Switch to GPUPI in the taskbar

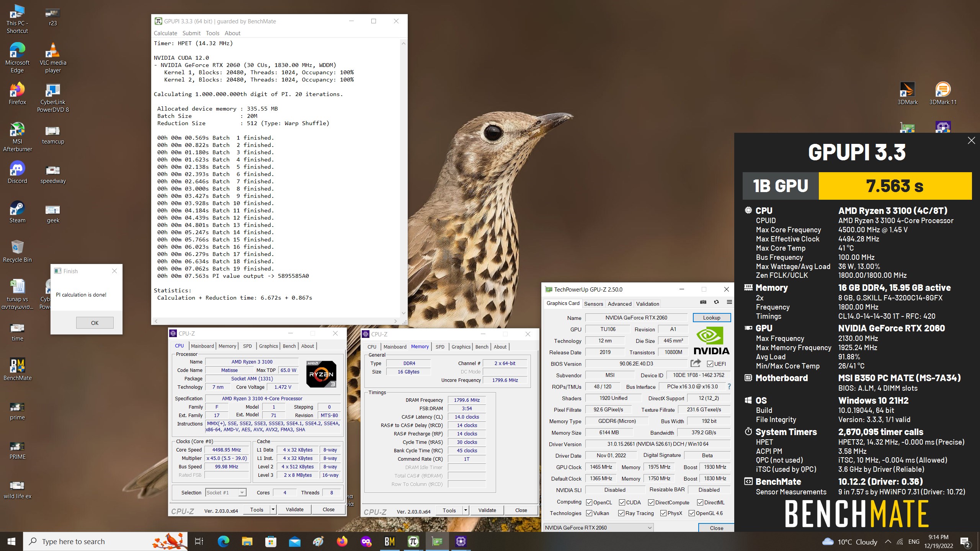click(413, 541)
